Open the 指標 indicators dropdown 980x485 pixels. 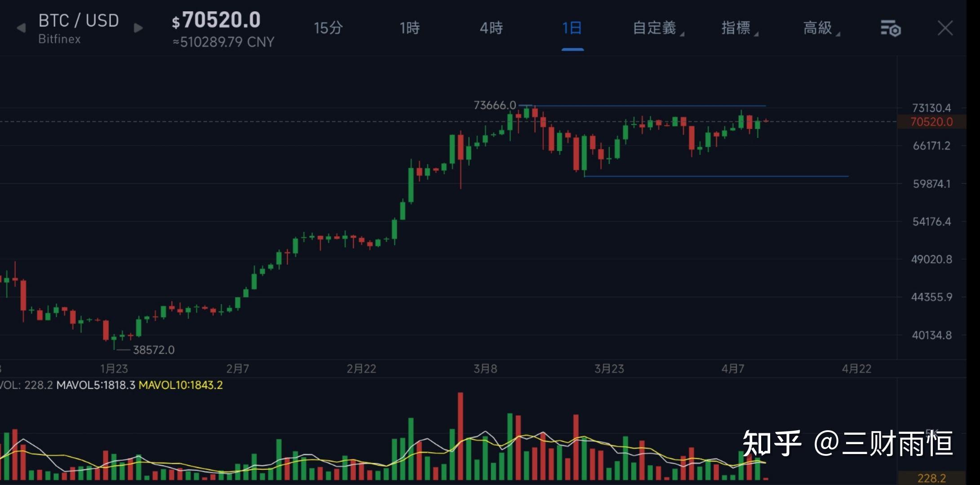pos(737,28)
